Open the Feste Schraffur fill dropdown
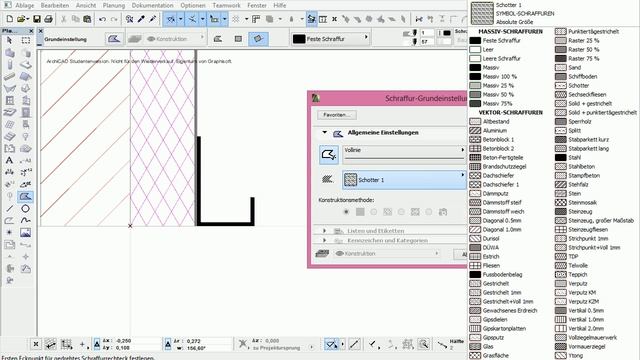The image size is (640, 360). [331, 39]
